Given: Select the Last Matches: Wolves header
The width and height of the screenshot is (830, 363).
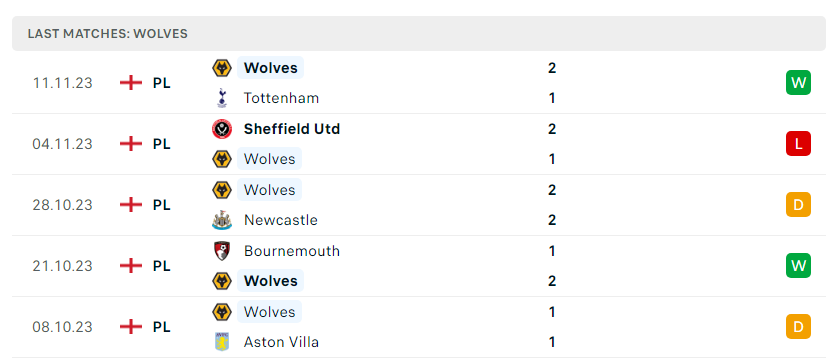Looking at the screenshot, I should (x=419, y=33).
